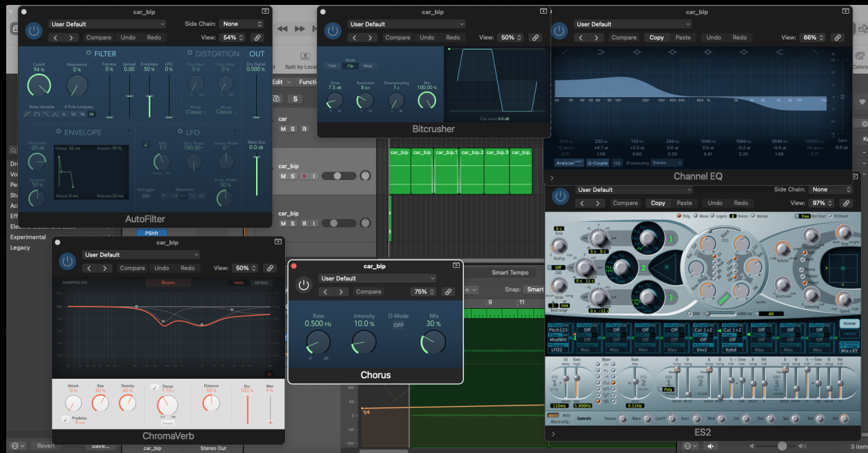Click the Chorus link icon

(x=448, y=291)
